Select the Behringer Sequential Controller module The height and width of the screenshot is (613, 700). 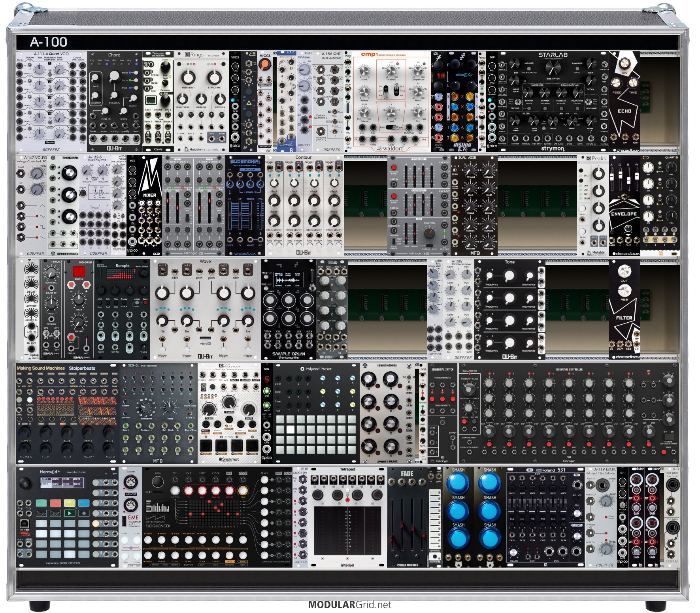click(569, 413)
